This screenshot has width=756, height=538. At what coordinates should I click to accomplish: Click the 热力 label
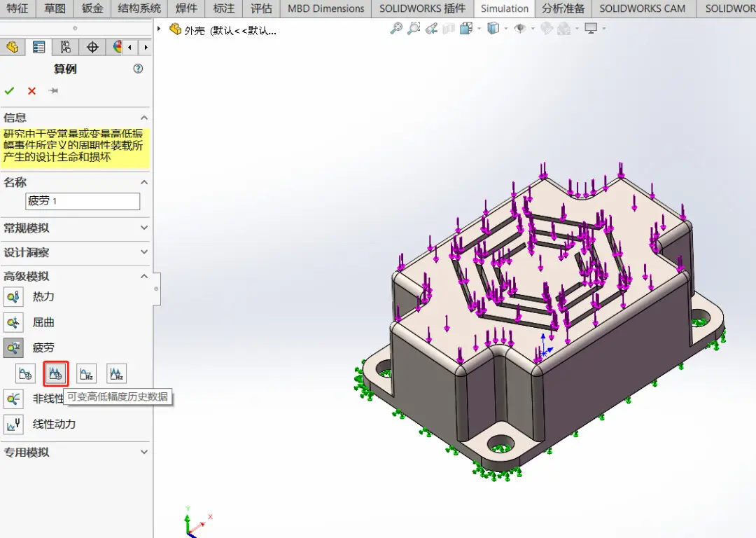click(x=43, y=296)
